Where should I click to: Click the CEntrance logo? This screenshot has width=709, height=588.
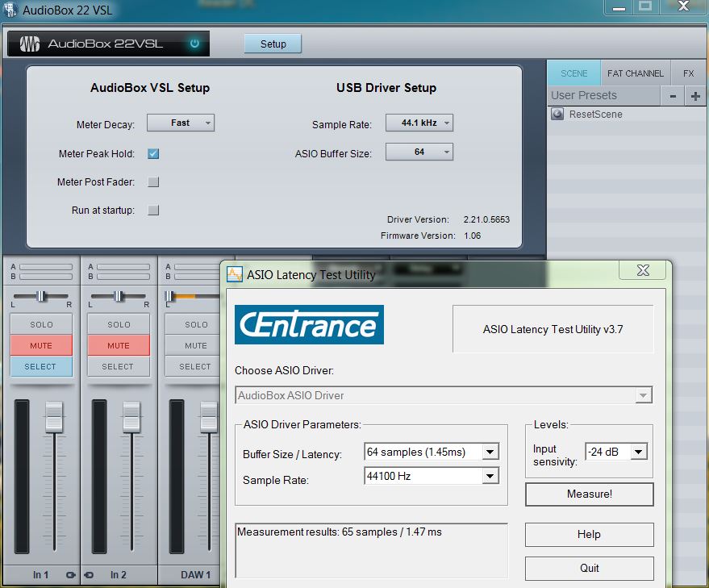[309, 325]
